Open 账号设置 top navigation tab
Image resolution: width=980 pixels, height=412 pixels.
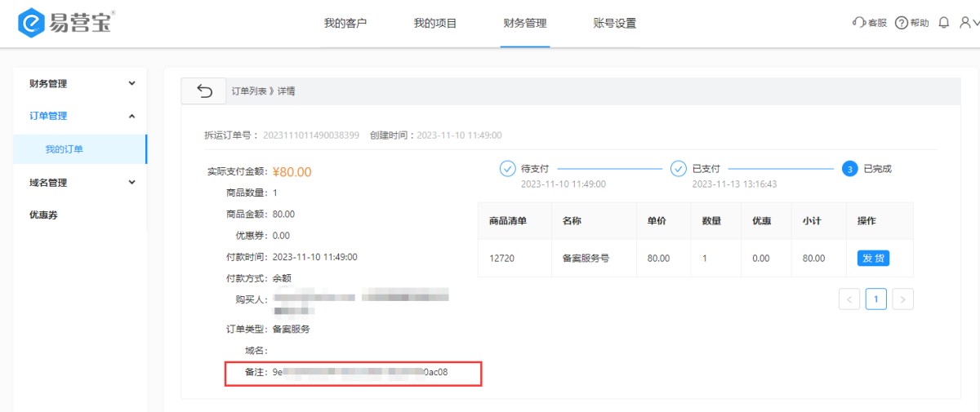(x=614, y=23)
